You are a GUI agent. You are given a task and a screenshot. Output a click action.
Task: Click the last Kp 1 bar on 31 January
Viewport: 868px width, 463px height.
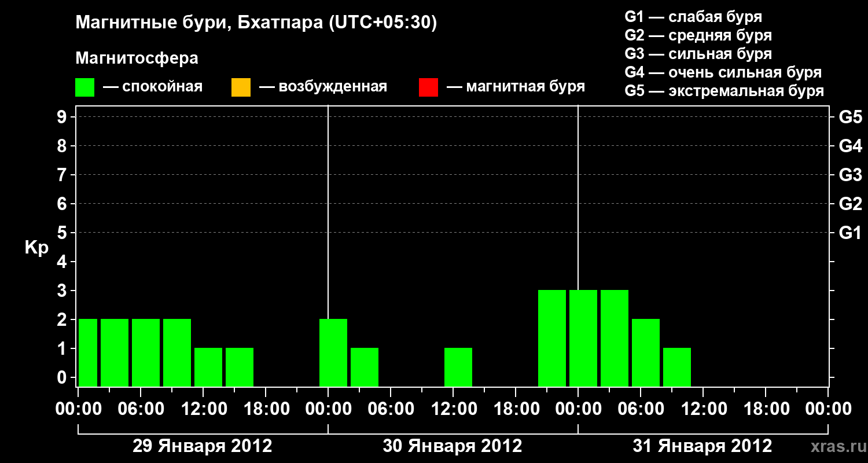click(677, 367)
